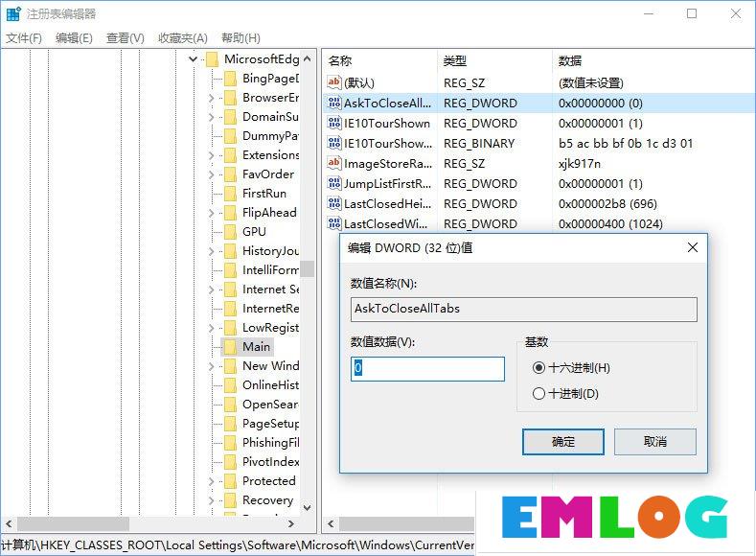Screen dimensions: 756x556
Task: Select the New Wind tree item
Action: pos(270,366)
